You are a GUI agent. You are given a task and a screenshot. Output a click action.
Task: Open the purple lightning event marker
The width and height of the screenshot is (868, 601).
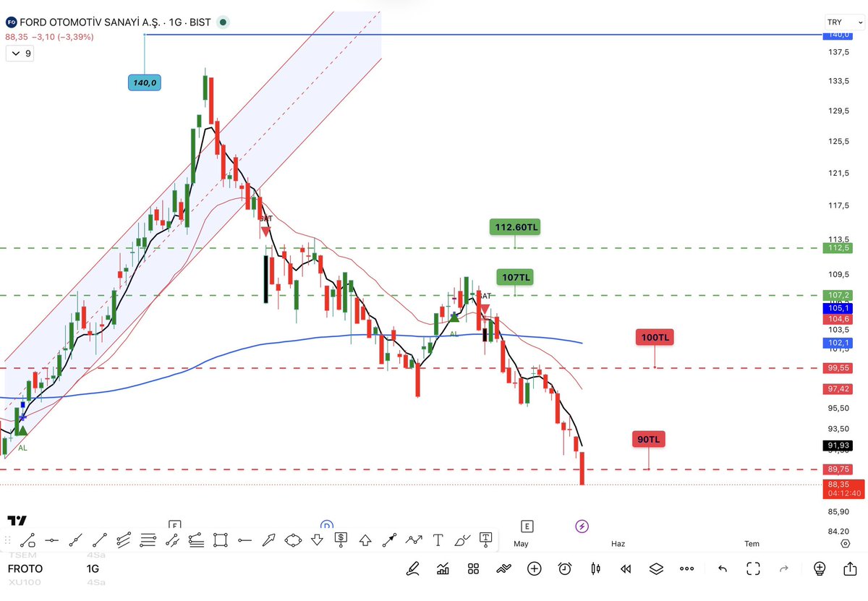[x=582, y=526]
